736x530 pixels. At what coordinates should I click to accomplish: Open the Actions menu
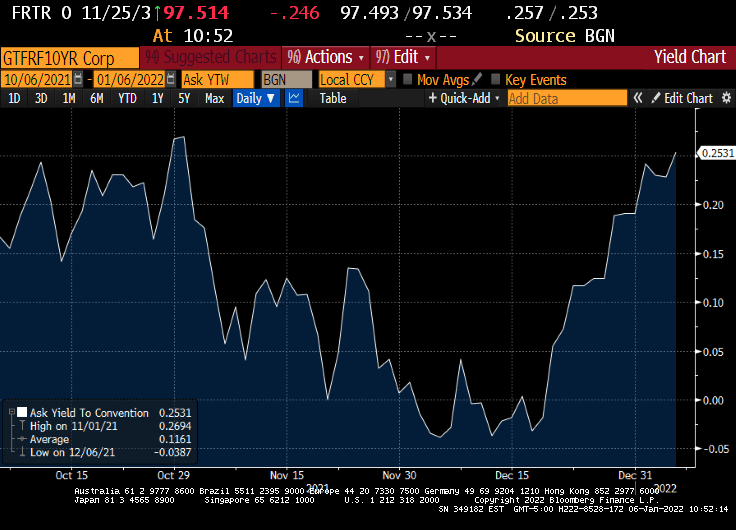click(x=324, y=57)
